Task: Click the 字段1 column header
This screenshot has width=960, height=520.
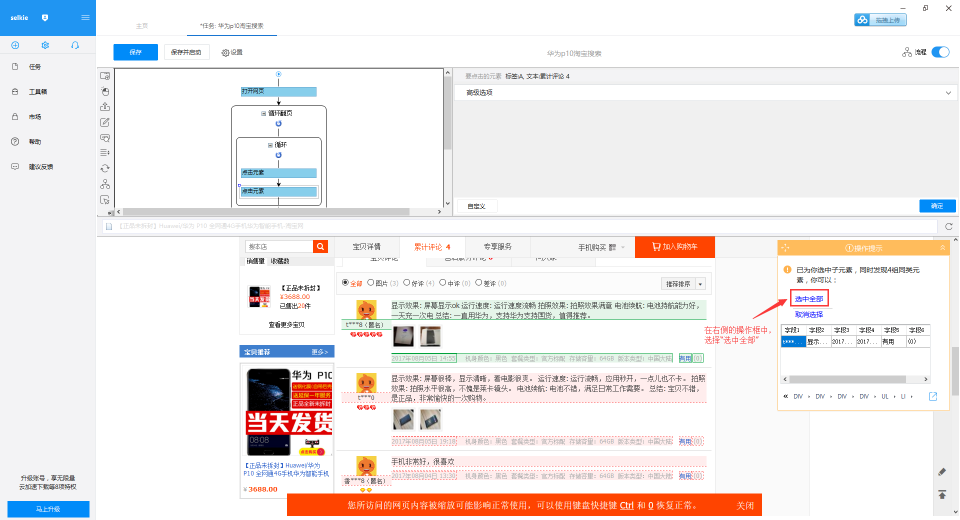Action: [792, 330]
